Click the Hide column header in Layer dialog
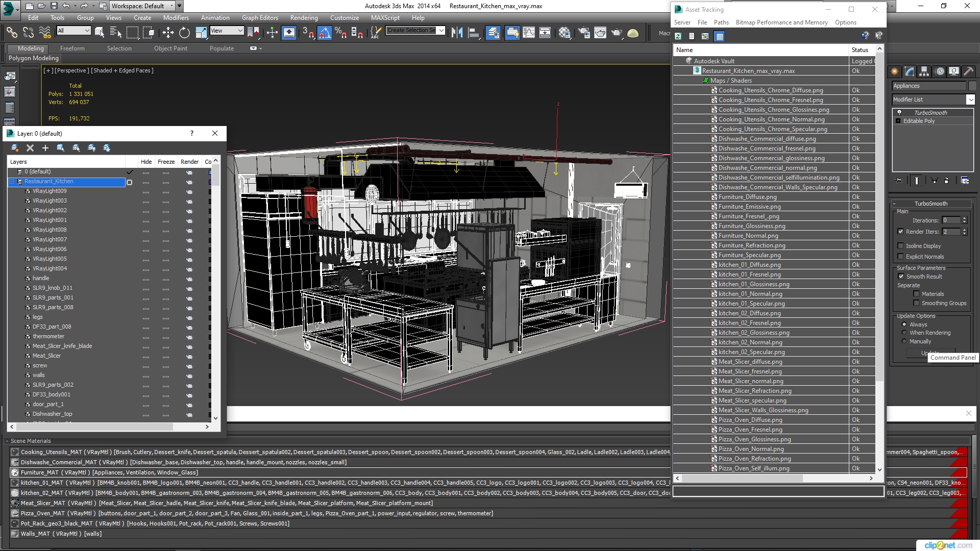Screen dimensions: 980x551 (146, 162)
